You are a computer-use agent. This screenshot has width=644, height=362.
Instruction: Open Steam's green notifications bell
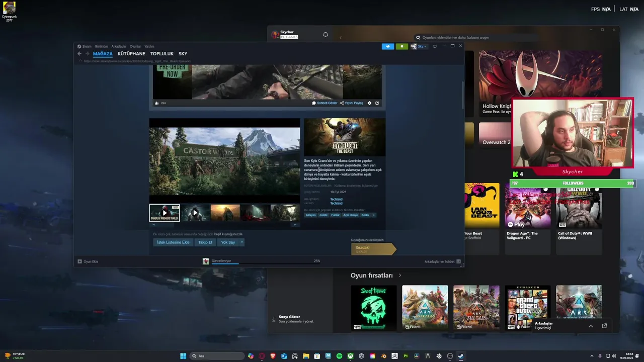tap(401, 46)
